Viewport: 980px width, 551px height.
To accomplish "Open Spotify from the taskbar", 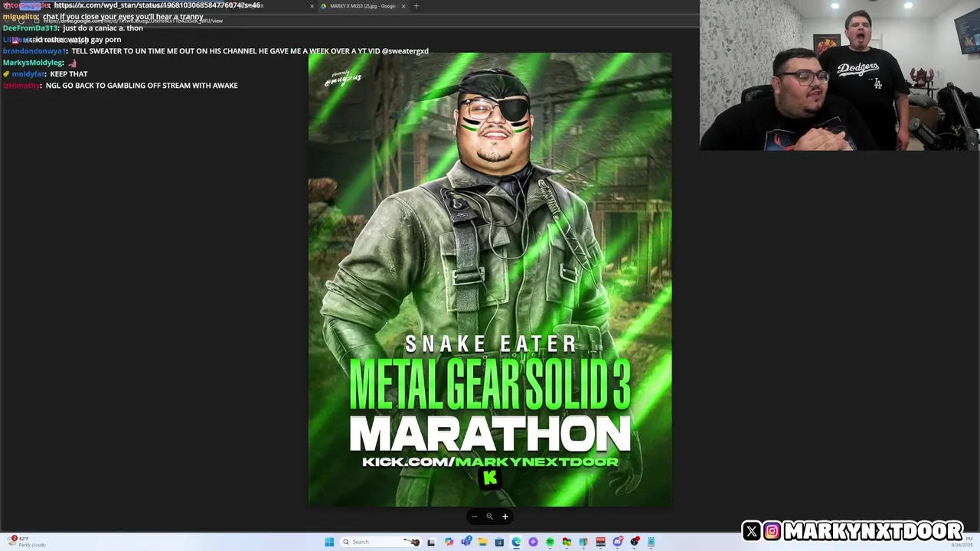I will [550, 542].
